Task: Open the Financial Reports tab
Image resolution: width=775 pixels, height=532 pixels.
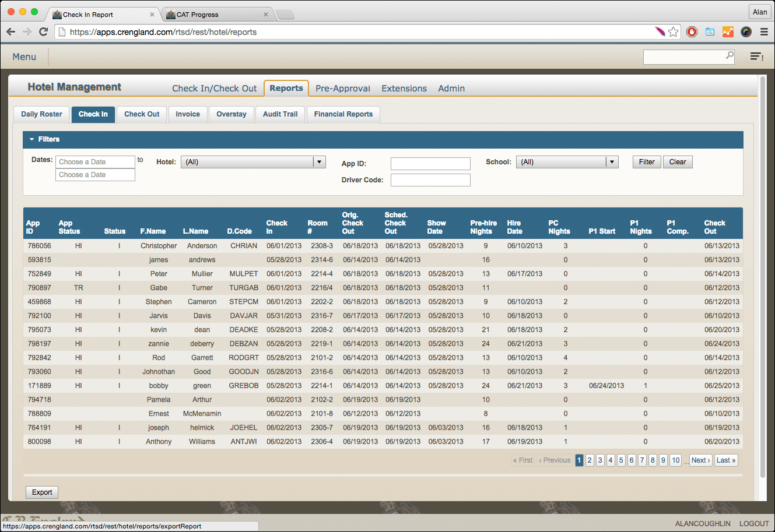Action: (343, 114)
